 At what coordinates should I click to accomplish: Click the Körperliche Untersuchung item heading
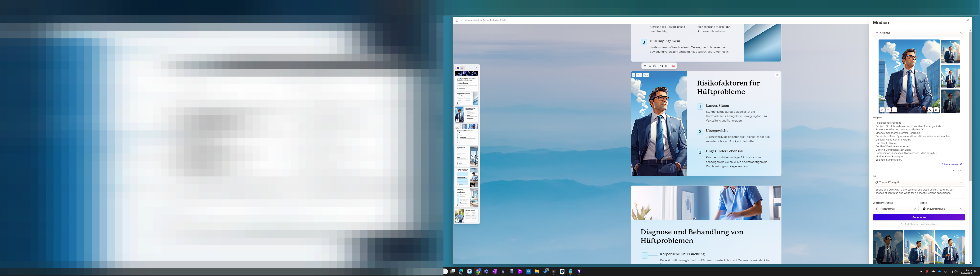(x=682, y=254)
